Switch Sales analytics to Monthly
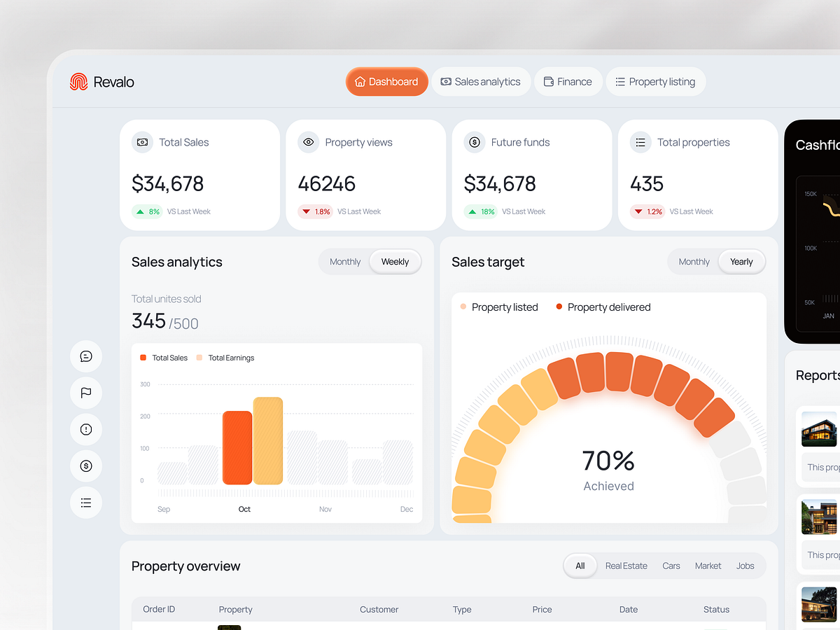840x630 pixels. click(345, 262)
